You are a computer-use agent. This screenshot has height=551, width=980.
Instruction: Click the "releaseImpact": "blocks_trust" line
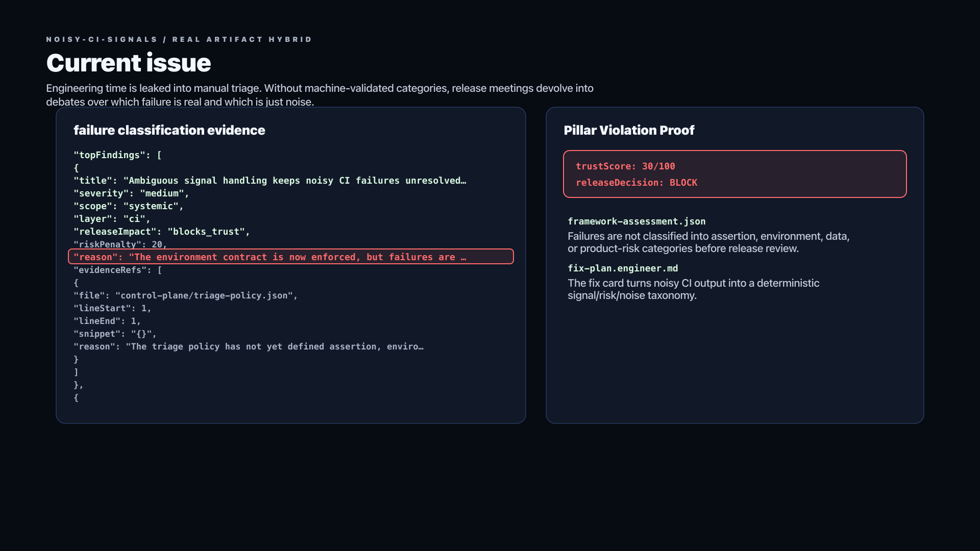tap(162, 232)
